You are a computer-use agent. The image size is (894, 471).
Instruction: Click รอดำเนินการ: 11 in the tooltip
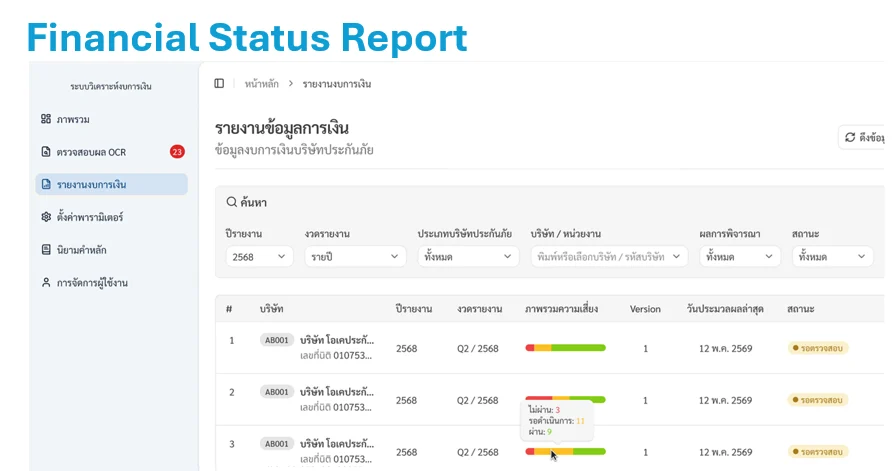pos(556,421)
